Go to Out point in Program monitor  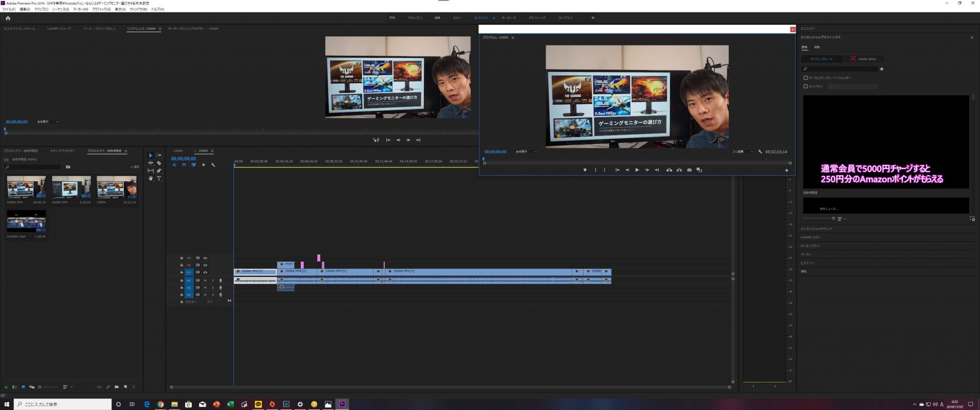(x=657, y=170)
